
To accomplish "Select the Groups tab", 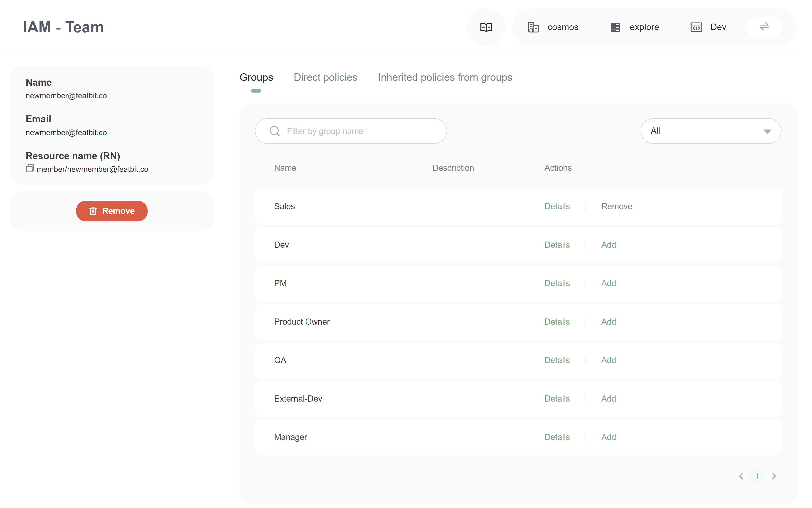I will 256,77.
